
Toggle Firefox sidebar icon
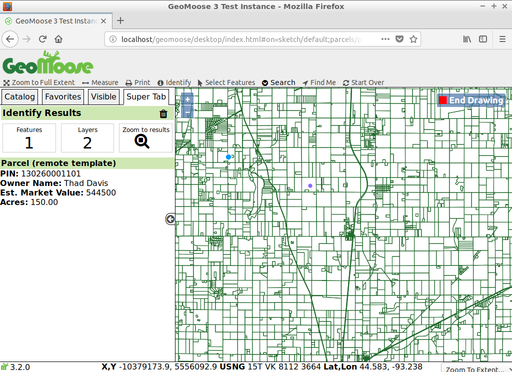coord(483,39)
